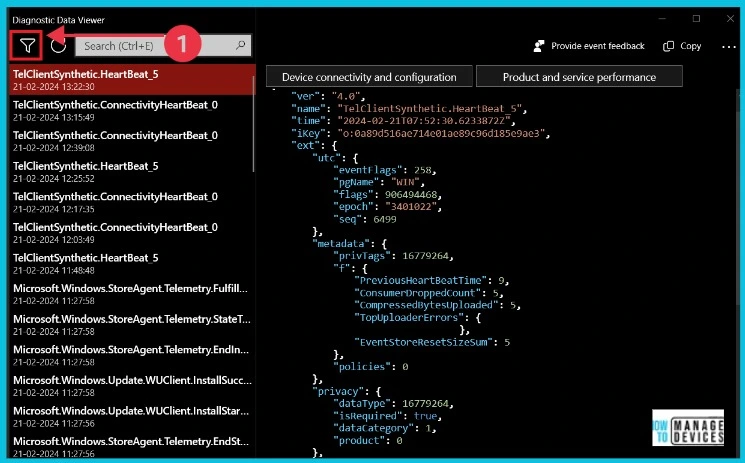Close the Diagnostic Data Viewer window
745x463 pixels.
pos(730,19)
